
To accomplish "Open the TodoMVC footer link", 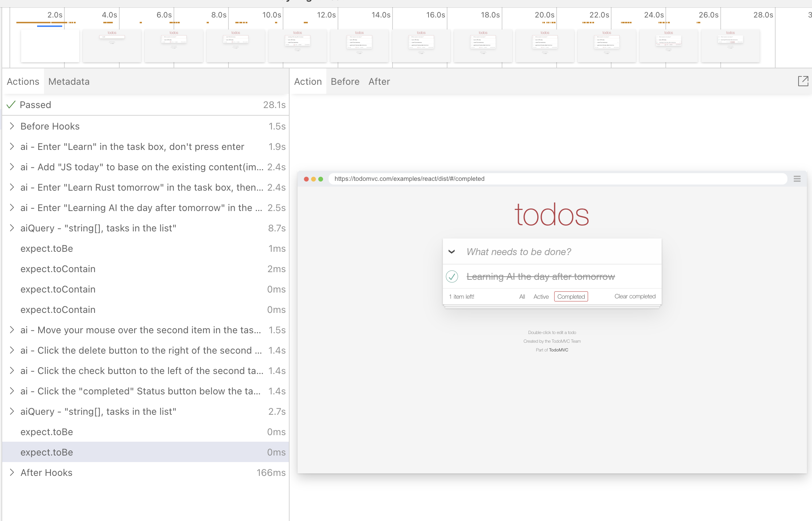I will (x=558, y=350).
